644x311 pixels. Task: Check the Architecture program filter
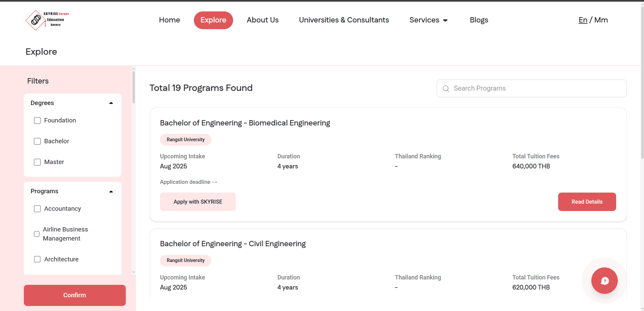point(37,259)
